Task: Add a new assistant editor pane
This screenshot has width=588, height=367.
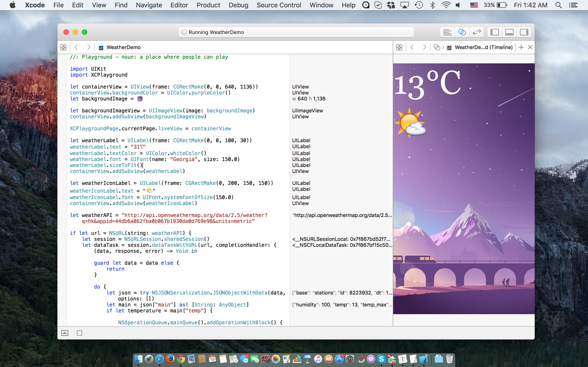Action: [x=521, y=47]
